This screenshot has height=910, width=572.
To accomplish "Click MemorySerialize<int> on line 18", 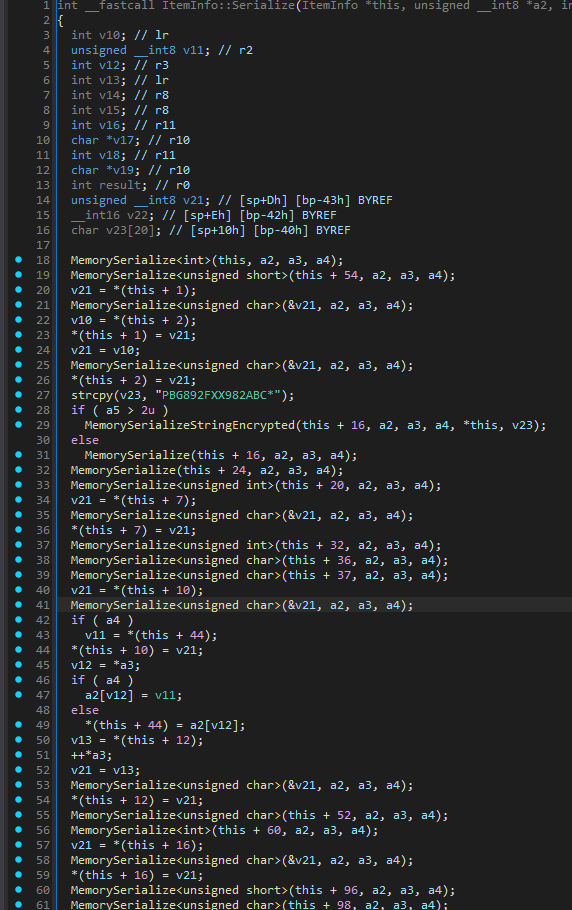I will point(141,260).
